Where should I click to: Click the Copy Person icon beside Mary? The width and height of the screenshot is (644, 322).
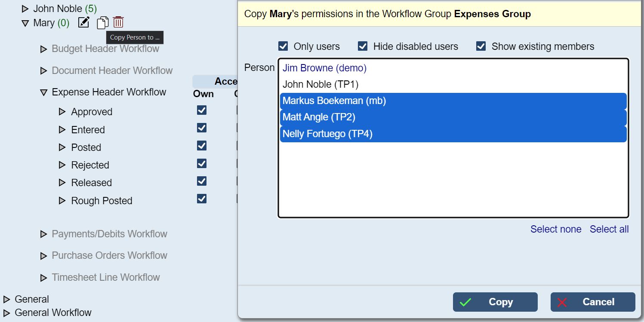pos(102,22)
